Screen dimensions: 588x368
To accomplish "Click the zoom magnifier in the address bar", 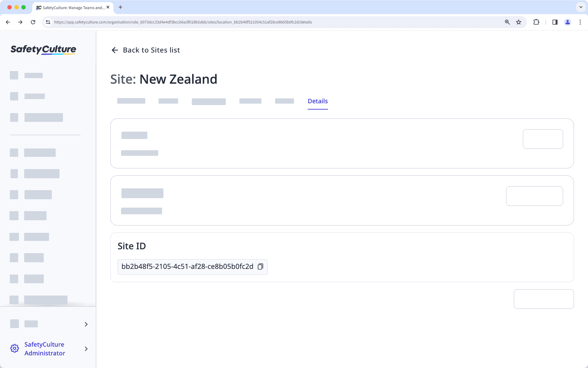I will point(507,22).
